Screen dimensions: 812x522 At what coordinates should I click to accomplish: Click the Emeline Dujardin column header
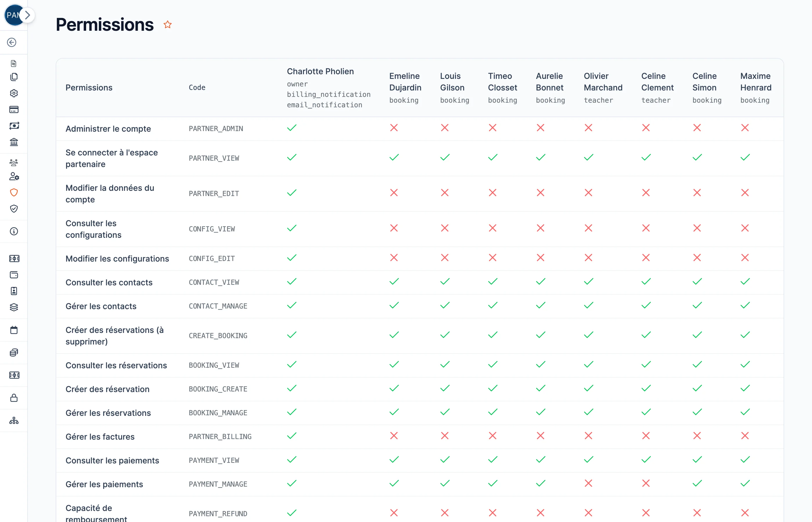(405, 88)
